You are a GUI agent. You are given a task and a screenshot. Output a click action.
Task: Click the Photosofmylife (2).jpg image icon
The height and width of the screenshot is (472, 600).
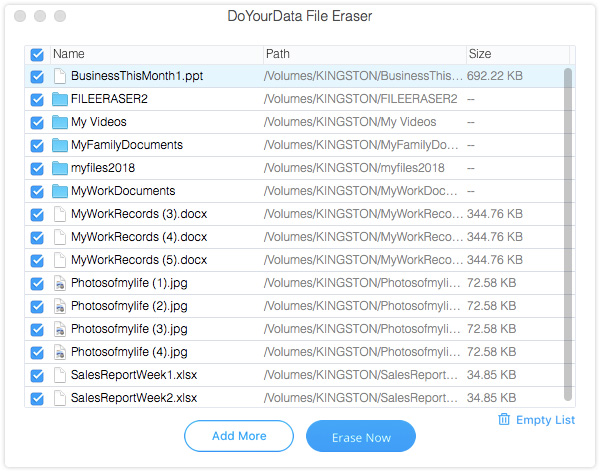point(59,306)
